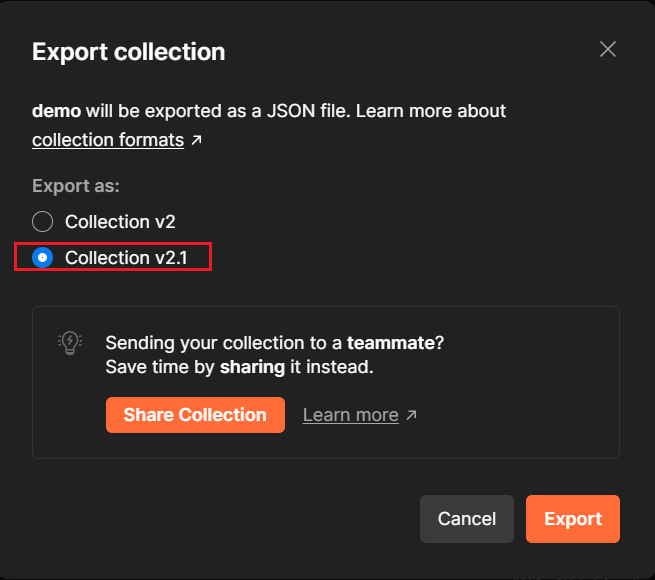The height and width of the screenshot is (580, 655).
Task: Click the Collection v2.1 label text
Action: (x=126, y=257)
